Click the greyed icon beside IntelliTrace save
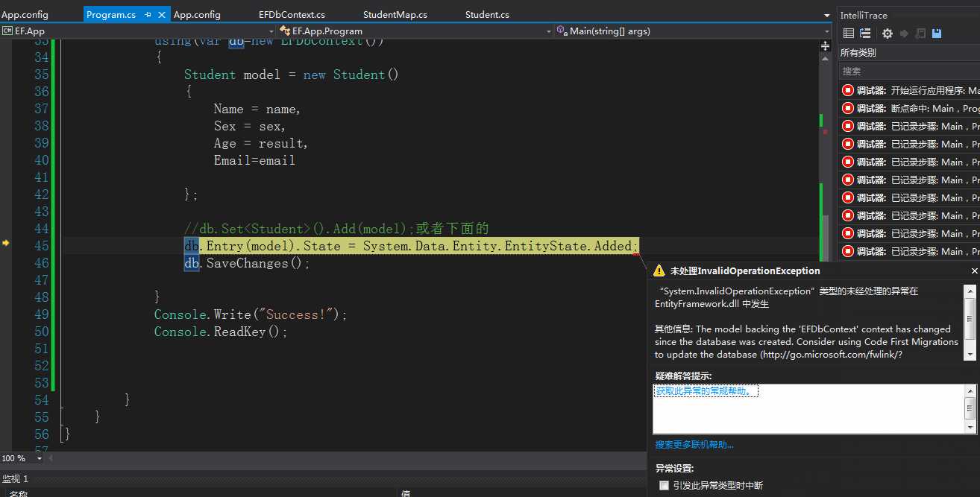Viewport: 980px width, 497px height. (x=920, y=34)
